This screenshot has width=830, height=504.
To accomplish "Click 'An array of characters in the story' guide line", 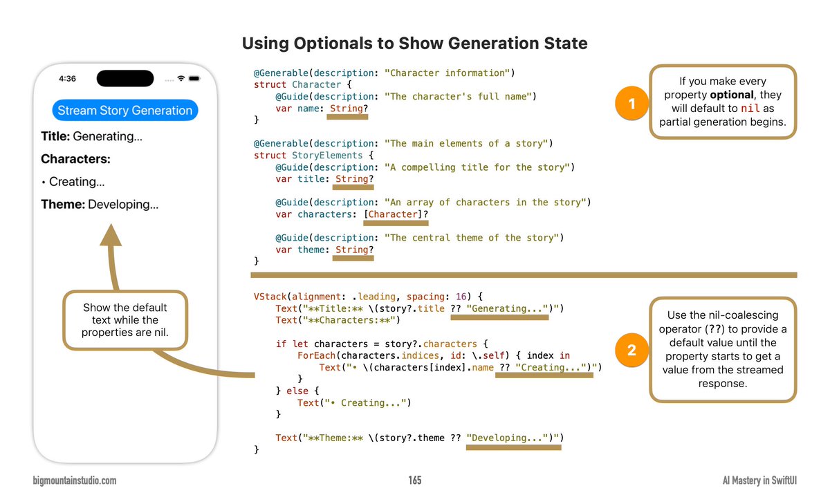I will click(x=433, y=203).
